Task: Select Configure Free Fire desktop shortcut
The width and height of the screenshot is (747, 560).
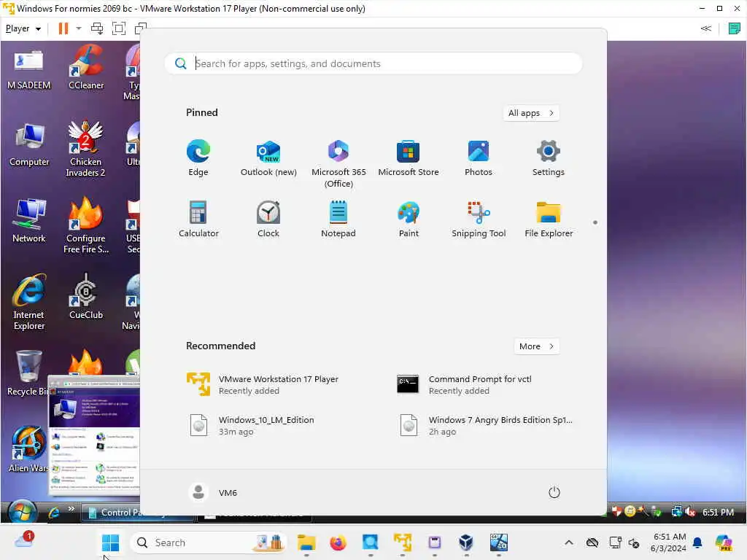Action: click(86, 226)
